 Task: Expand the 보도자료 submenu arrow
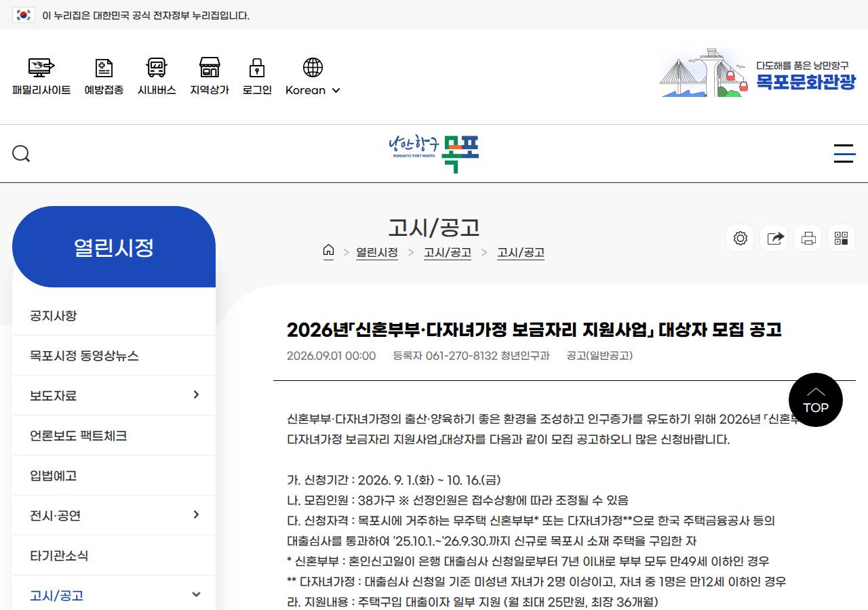[196, 394]
